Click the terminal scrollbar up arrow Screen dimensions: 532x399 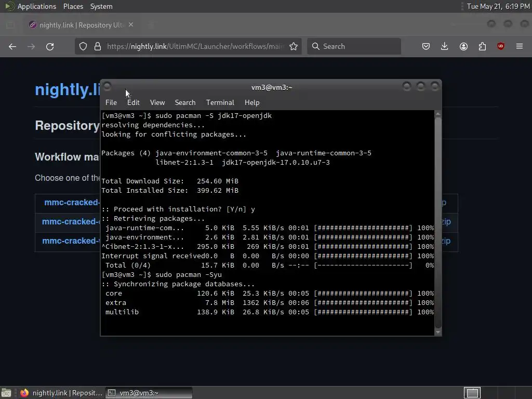point(437,114)
